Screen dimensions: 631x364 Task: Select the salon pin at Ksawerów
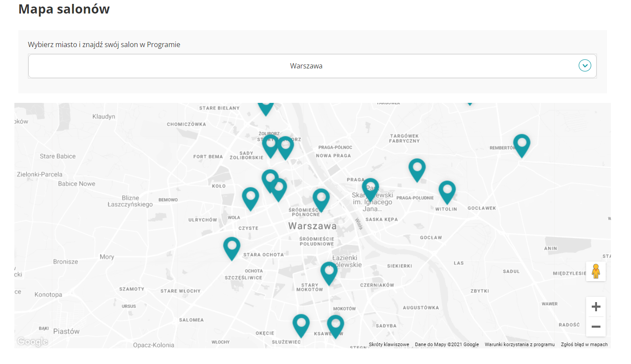pyautogui.click(x=335, y=327)
